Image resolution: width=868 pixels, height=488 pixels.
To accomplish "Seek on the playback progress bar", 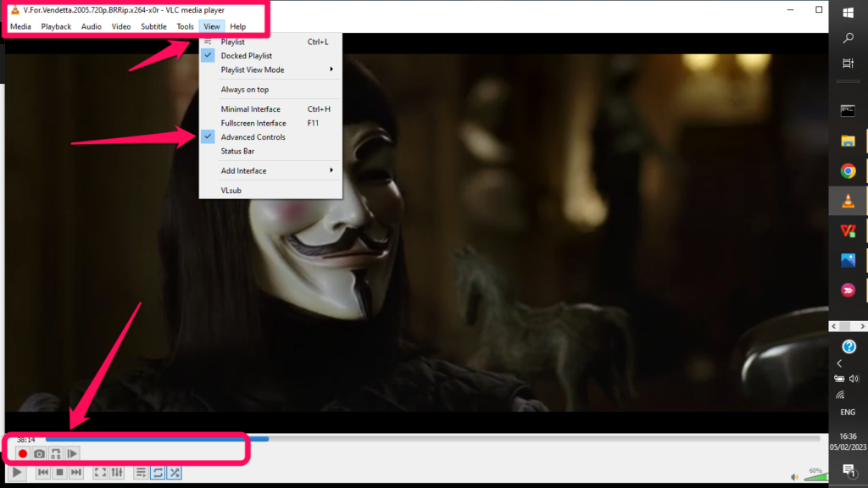I will pos(432,439).
